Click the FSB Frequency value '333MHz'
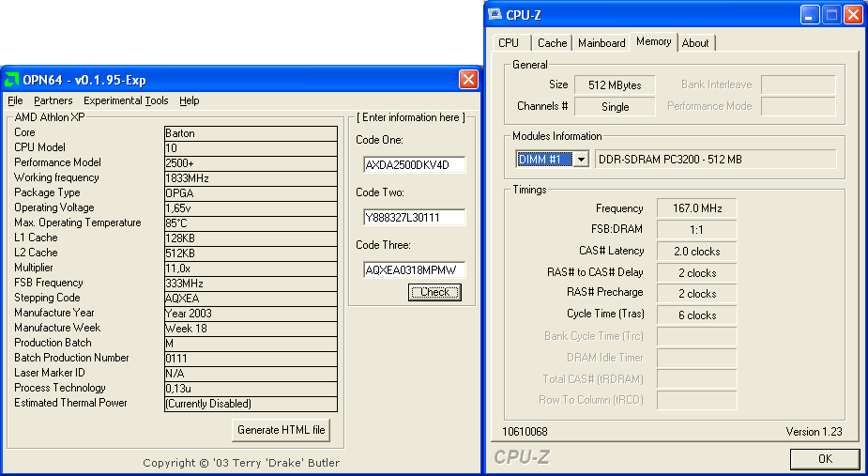Screen dimensions: 868x476 click(x=251, y=284)
